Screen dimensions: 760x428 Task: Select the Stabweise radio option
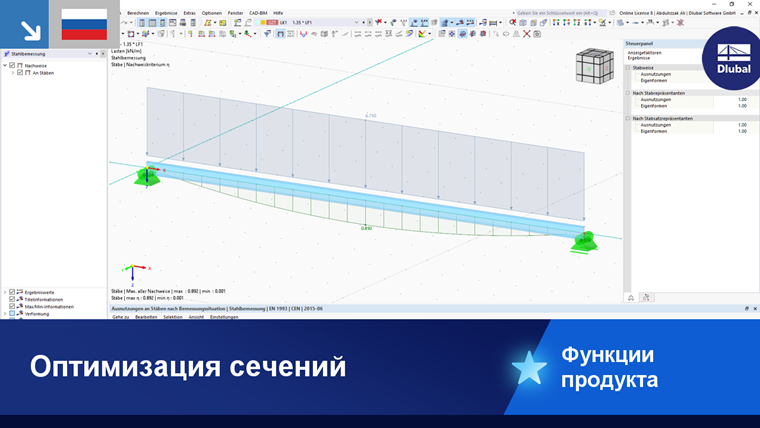628,68
